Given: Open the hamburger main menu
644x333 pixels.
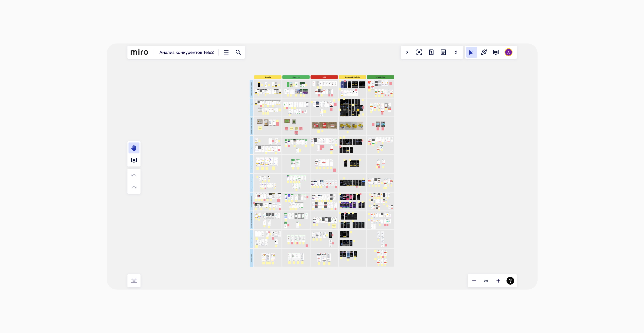Looking at the screenshot, I should click(x=226, y=52).
